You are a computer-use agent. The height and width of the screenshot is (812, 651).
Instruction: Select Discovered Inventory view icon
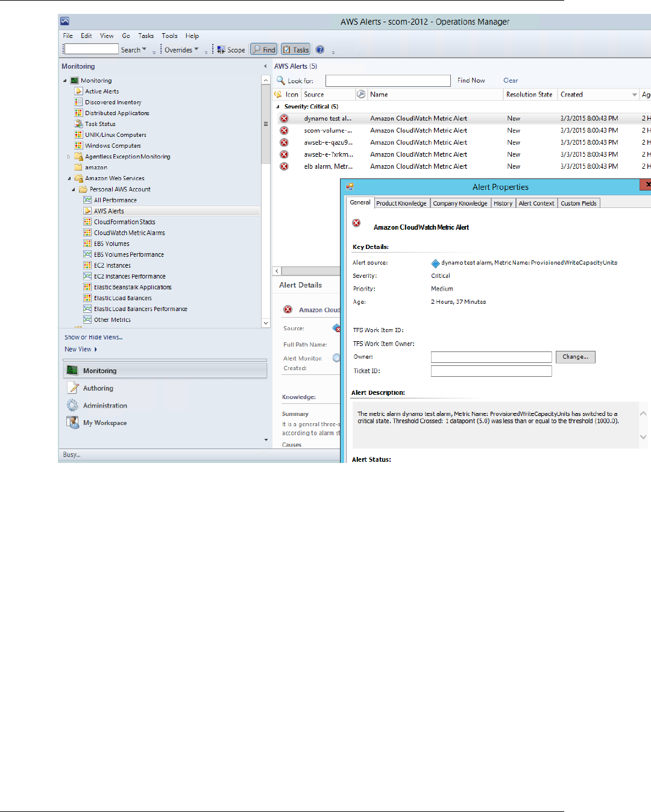click(x=78, y=102)
